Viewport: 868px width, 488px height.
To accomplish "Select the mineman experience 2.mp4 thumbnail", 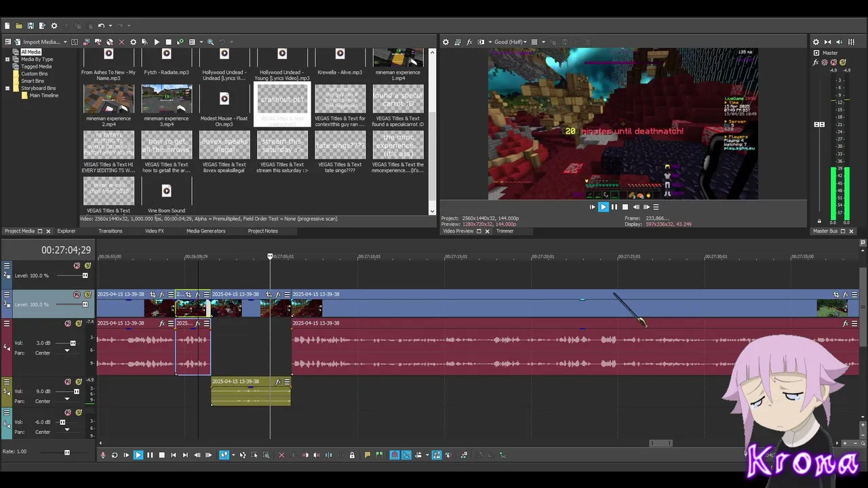I will (x=108, y=99).
